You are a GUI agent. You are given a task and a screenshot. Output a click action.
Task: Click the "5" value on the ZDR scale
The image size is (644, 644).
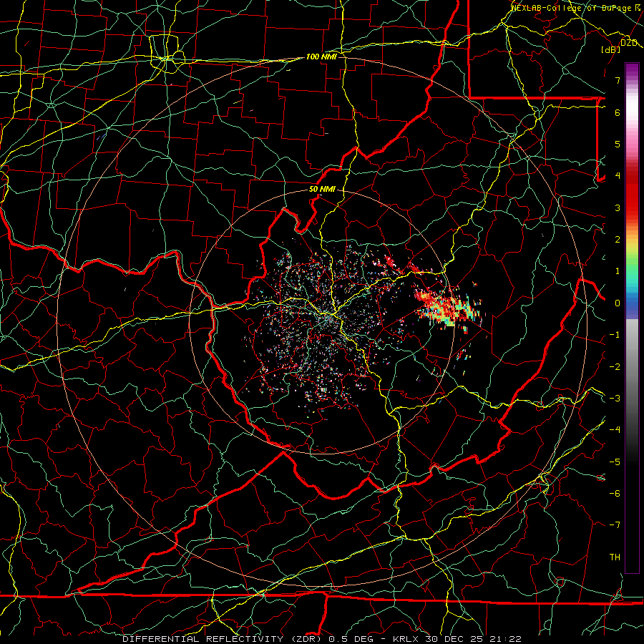coord(618,144)
